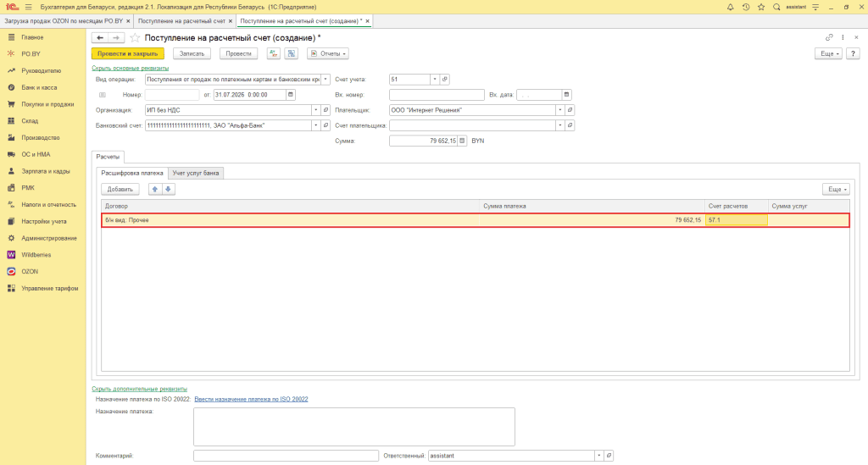Add this document to favorites star
The width and height of the screenshot is (868, 465).
(x=135, y=37)
